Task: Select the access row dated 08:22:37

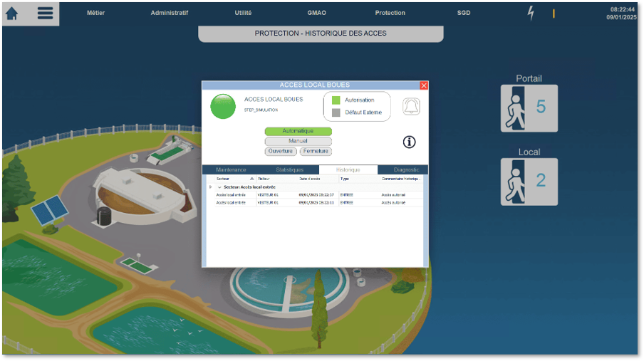Action: click(318, 195)
